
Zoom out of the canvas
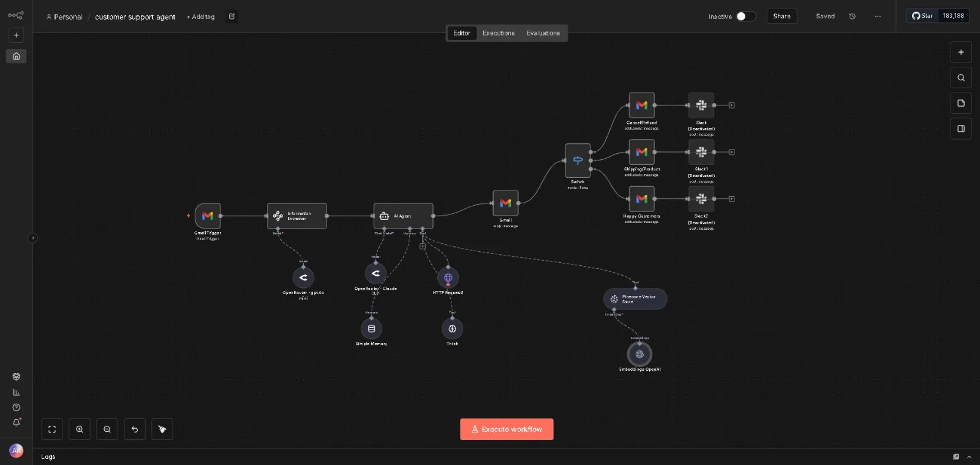coord(107,429)
